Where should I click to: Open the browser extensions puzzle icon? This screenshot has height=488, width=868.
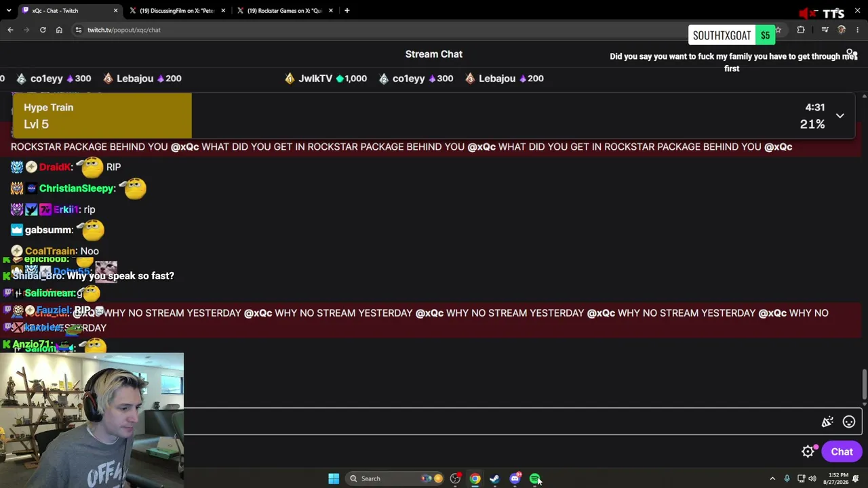click(801, 30)
